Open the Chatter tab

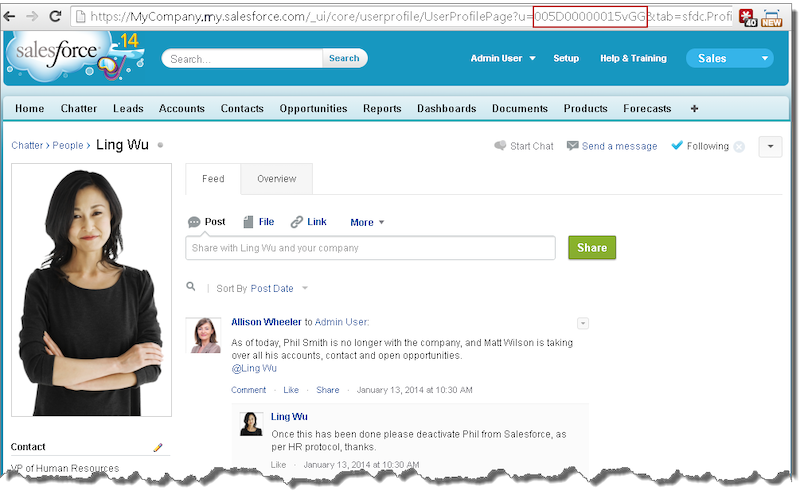(79, 109)
